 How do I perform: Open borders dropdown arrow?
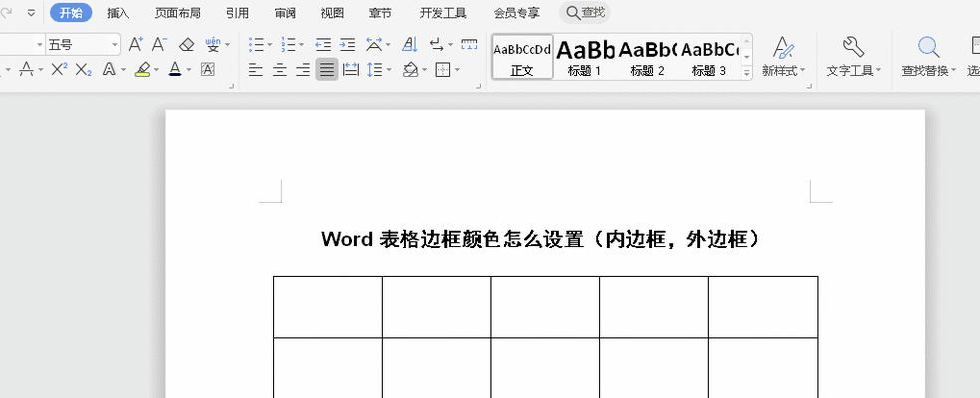click(x=457, y=70)
